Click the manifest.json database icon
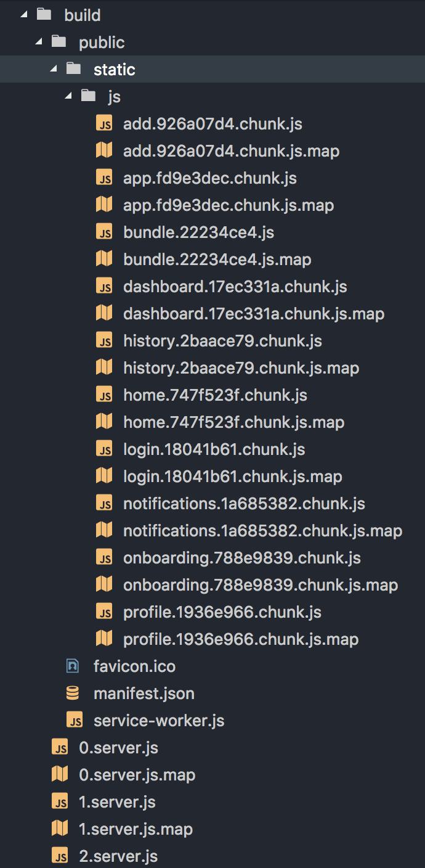This screenshot has height=868, width=425. point(73,693)
